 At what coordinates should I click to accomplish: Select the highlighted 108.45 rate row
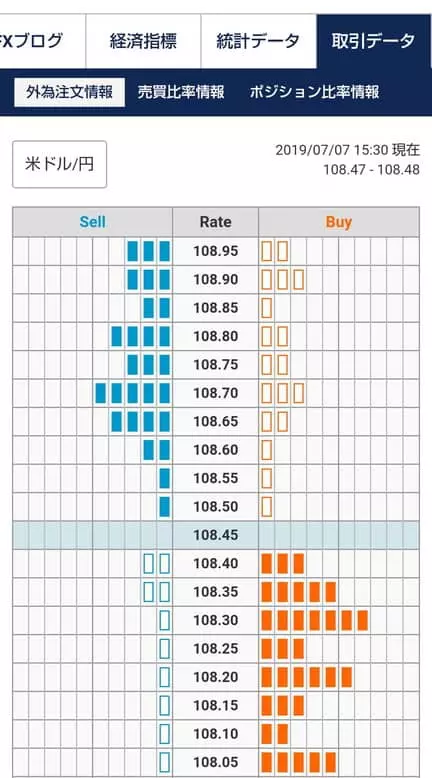tap(216, 535)
